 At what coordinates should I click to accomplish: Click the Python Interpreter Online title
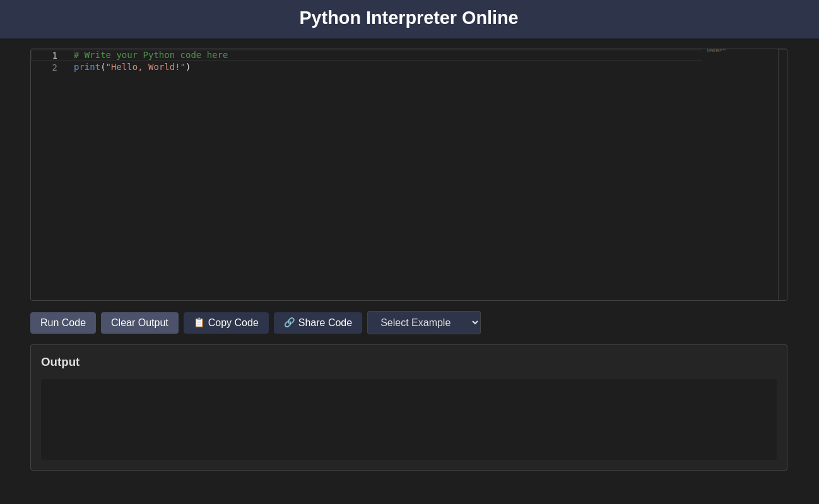pos(409,18)
